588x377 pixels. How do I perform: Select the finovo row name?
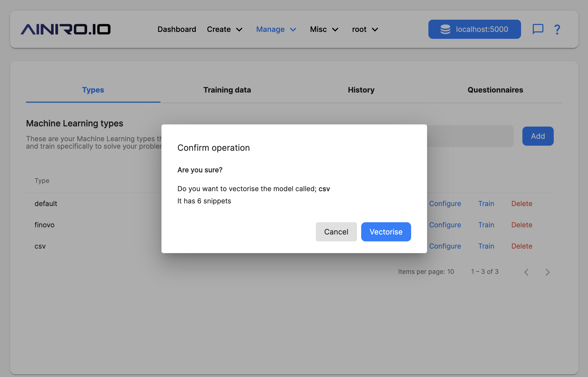[44, 225]
